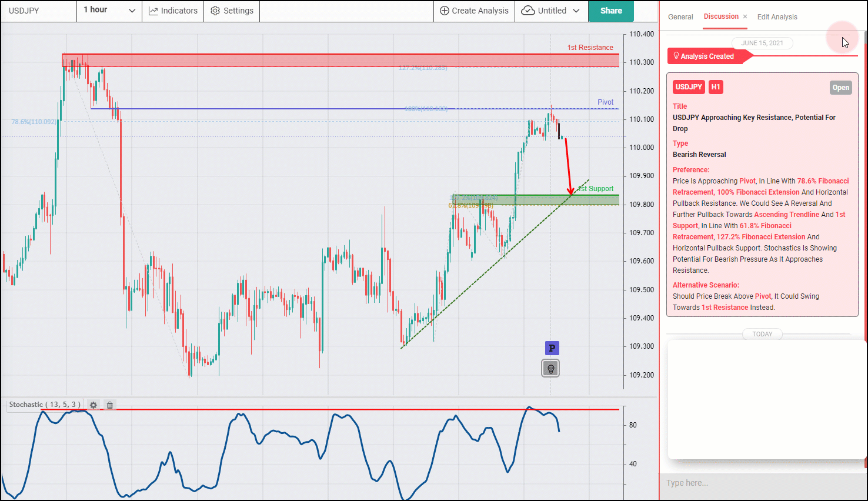Screen dimensions: 868x501
Task: Click the Pivot line label
Action: point(606,102)
